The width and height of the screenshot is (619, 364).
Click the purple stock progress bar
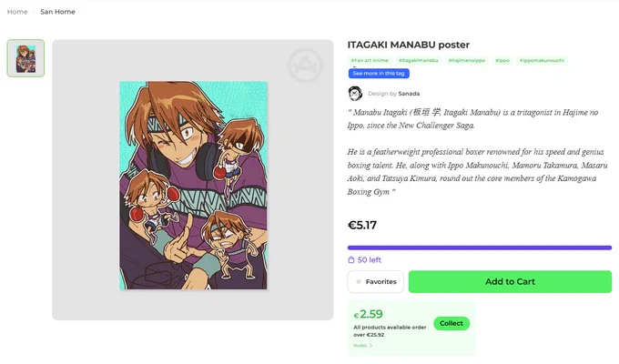click(x=480, y=248)
